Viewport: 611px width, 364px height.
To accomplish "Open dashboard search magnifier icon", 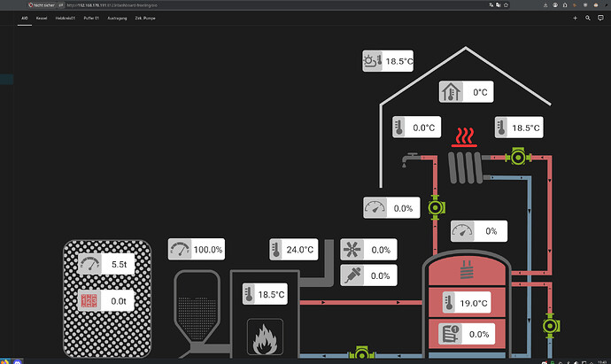I will (x=588, y=18).
